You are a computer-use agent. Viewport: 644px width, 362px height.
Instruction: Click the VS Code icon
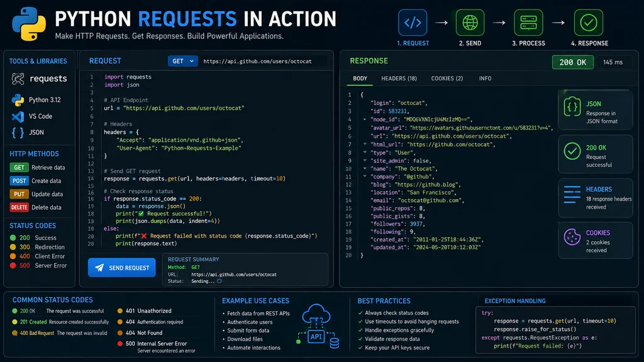[x=18, y=116]
